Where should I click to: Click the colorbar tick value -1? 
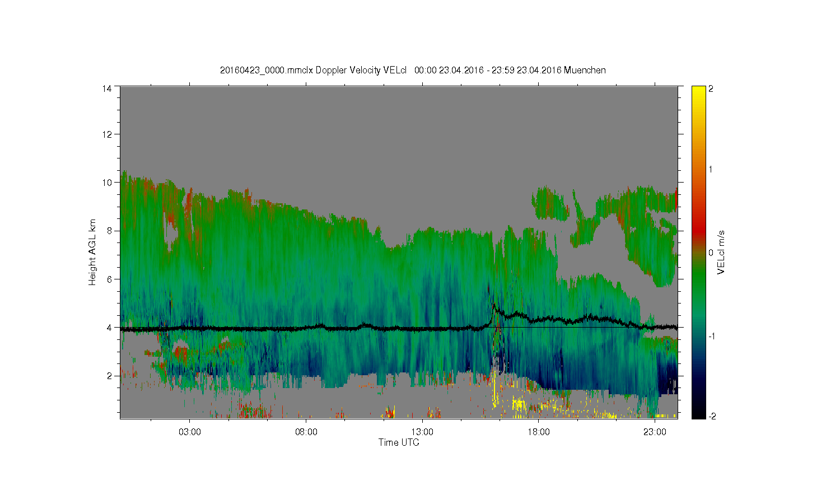pyautogui.click(x=711, y=336)
